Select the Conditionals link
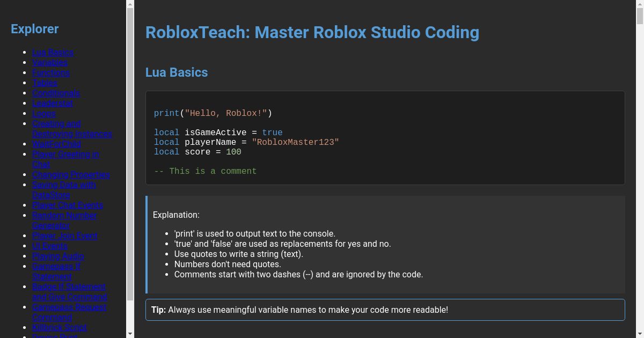 click(x=56, y=93)
